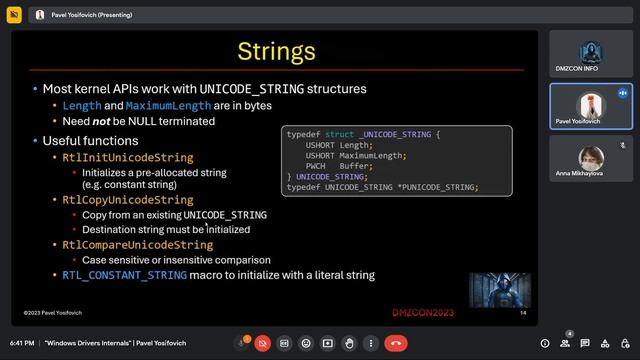Click 'Case sensitive or insensitive comparison' text
This screenshot has width=640, height=360.
[x=176, y=260]
